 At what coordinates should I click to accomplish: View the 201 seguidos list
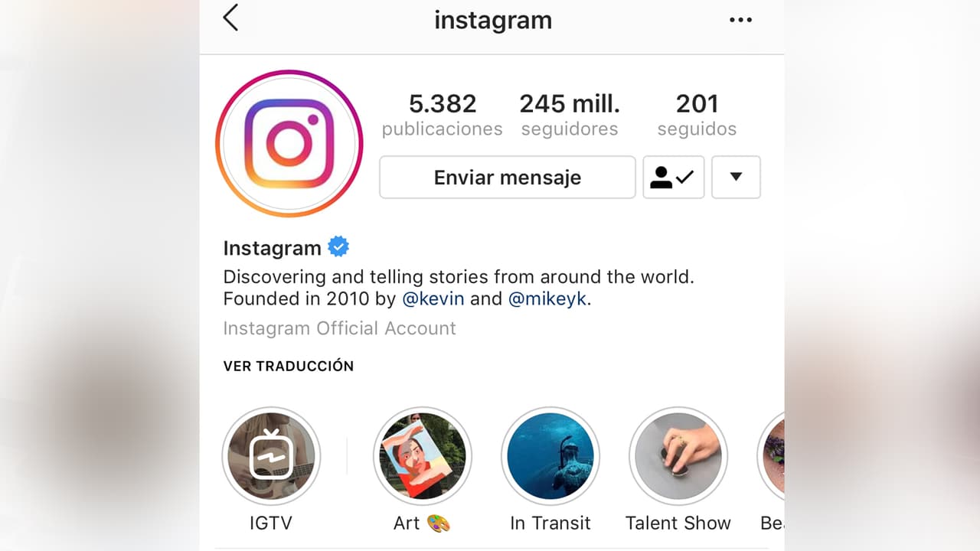697,115
